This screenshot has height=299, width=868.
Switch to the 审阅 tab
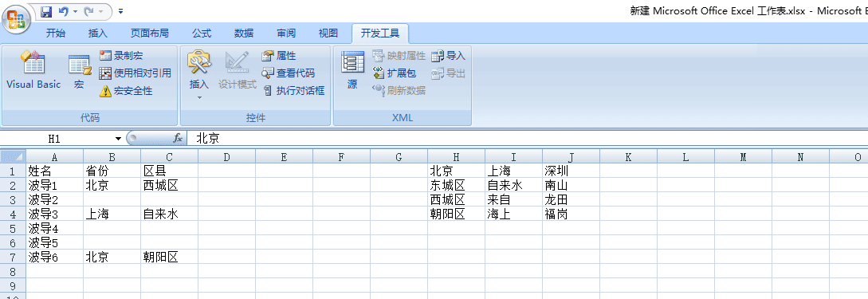(286, 33)
